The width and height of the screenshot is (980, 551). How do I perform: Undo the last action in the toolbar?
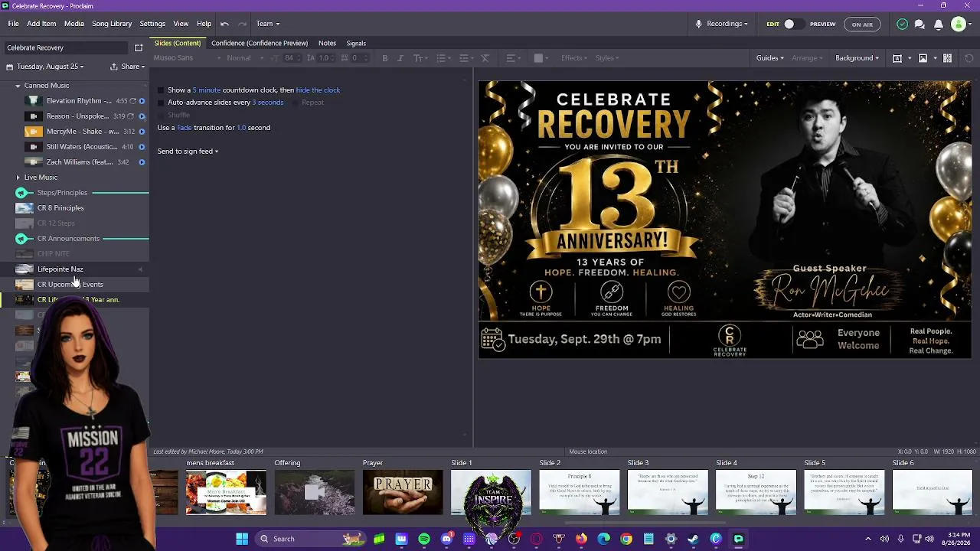tap(224, 24)
